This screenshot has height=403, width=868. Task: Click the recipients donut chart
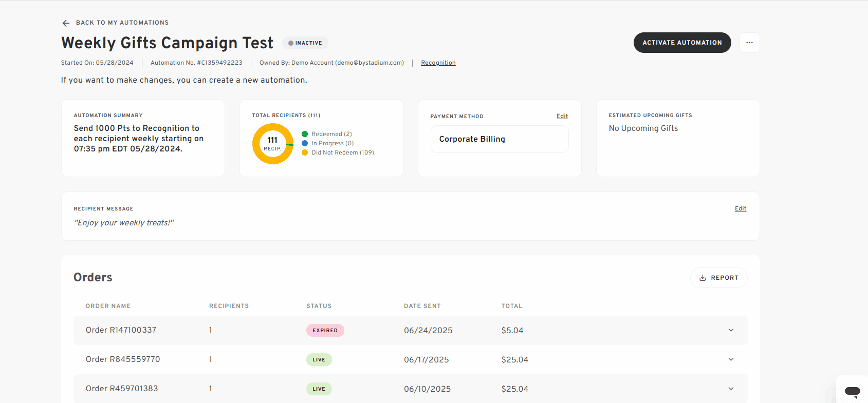click(273, 144)
